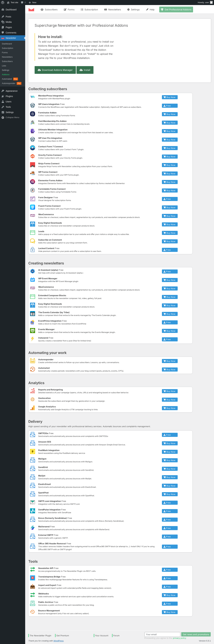214x644 pixels.
Task: Open the Subscribers tab in Newsletter header
Action: [49, 9]
